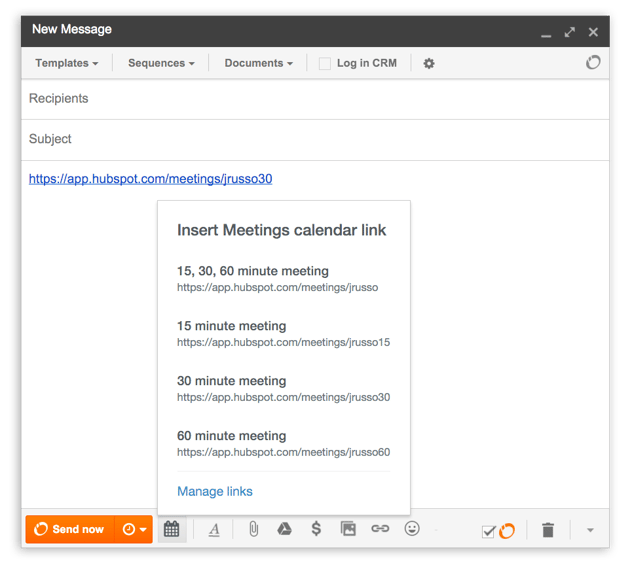This screenshot has width=632, height=567.
Task: Click the attach files paperclip icon
Action: (254, 529)
